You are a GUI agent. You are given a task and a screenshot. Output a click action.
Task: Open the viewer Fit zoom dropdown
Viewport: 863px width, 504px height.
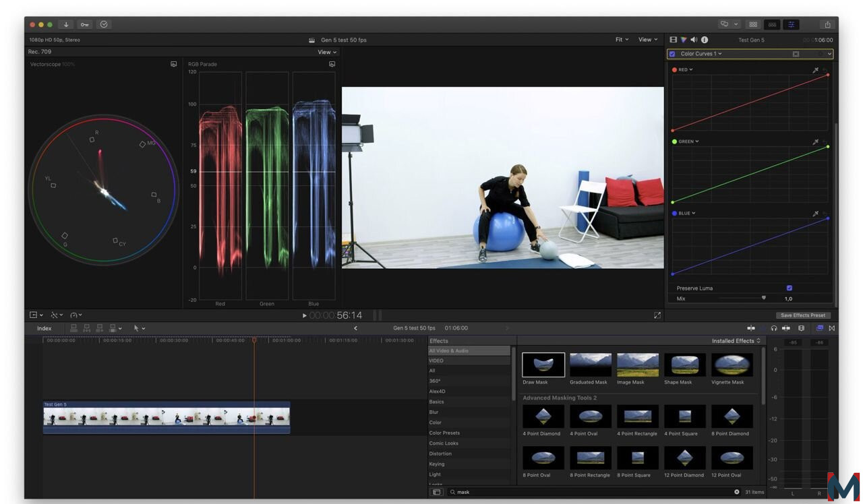pyautogui.click(x=622, y=40)
